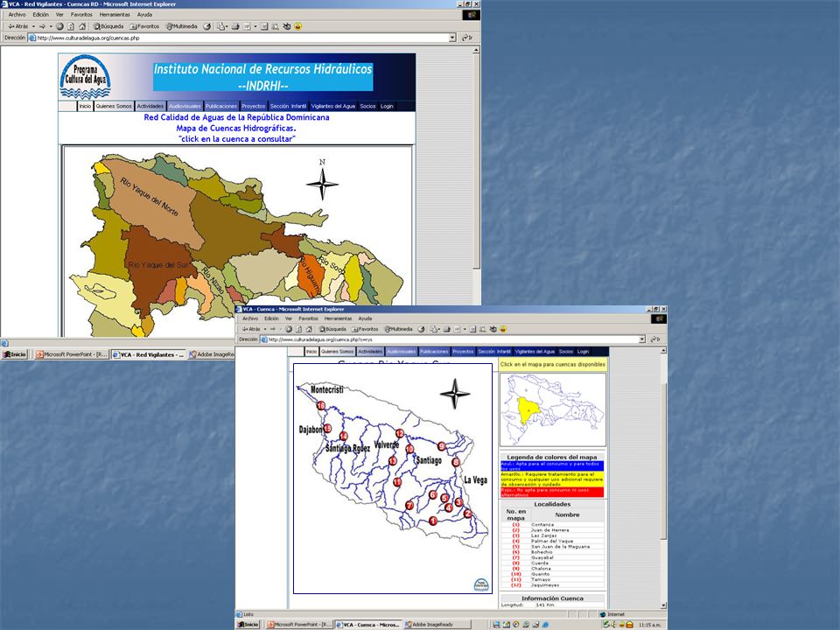Open Archivo menu in Cuencas RD window
Screen dimensions: 840x630
(17, 15)
